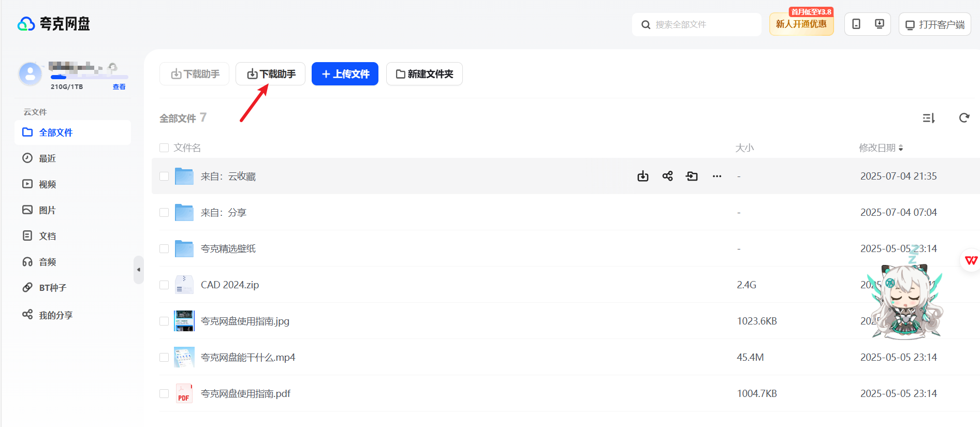
Task: Check the CAD 2024.zip row checkbox
Action: point(164,285)
